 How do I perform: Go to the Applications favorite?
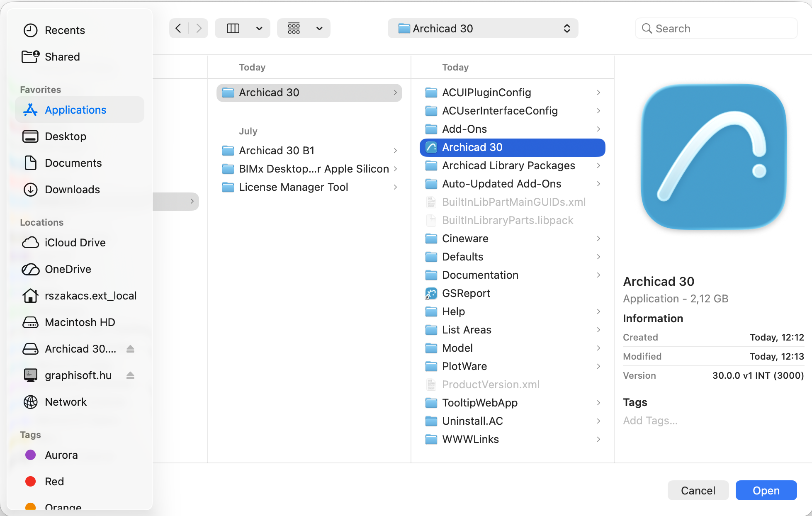[x=79, y=110]
